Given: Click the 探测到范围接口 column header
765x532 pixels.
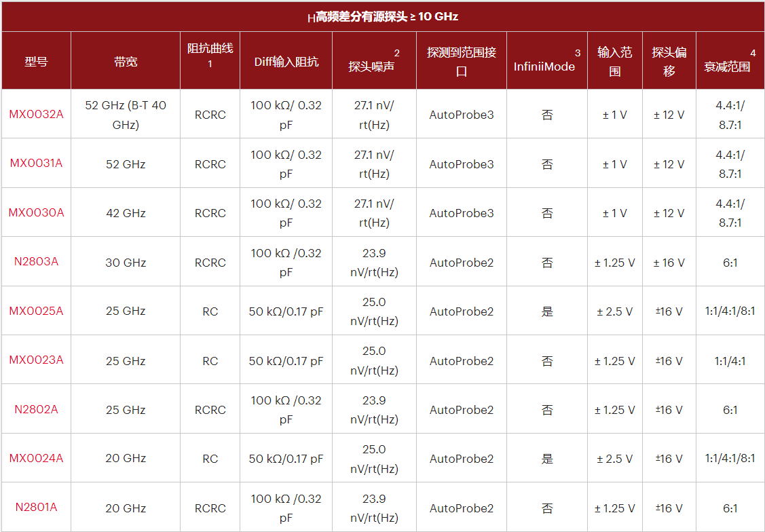Looking at the screenshot, I should pyautogui.click(x=462, y=62).
